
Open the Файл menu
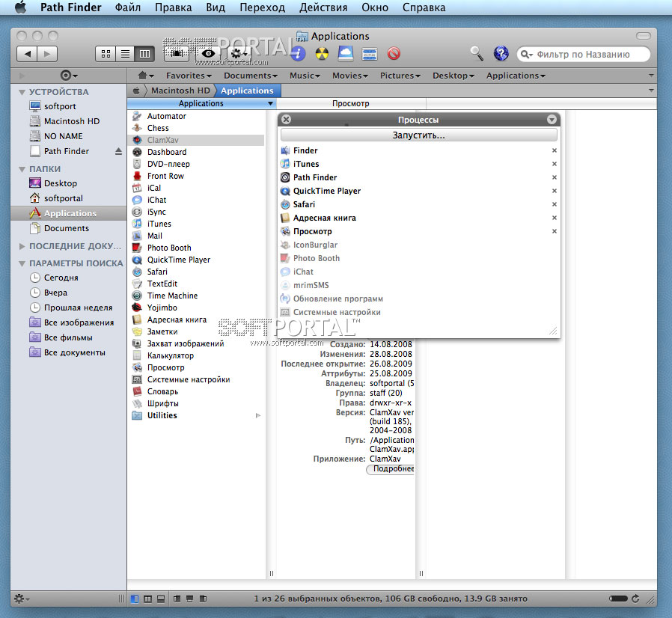click(x=128, y=7)
